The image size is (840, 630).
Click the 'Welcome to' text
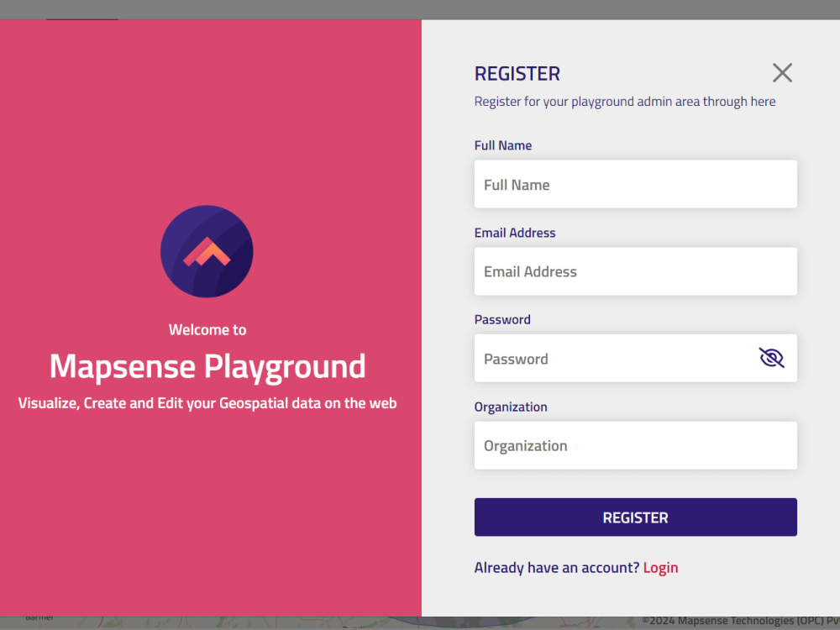pyautogui.click(x=207, y=329)
